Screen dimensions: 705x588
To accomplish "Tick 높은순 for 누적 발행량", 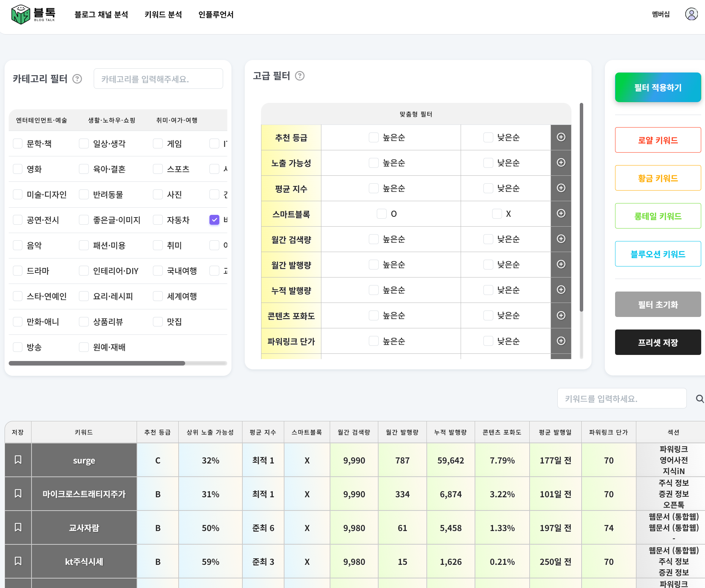I will [x=374, y=290].
